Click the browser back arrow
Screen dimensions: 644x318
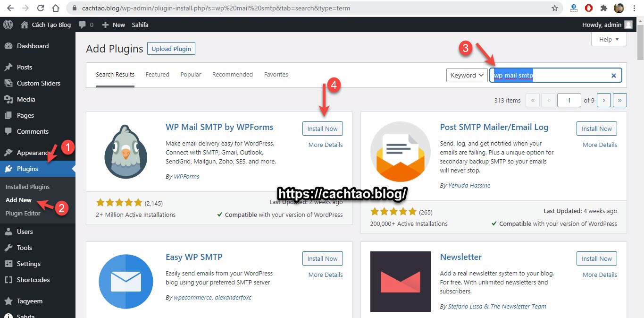(10, 8)
